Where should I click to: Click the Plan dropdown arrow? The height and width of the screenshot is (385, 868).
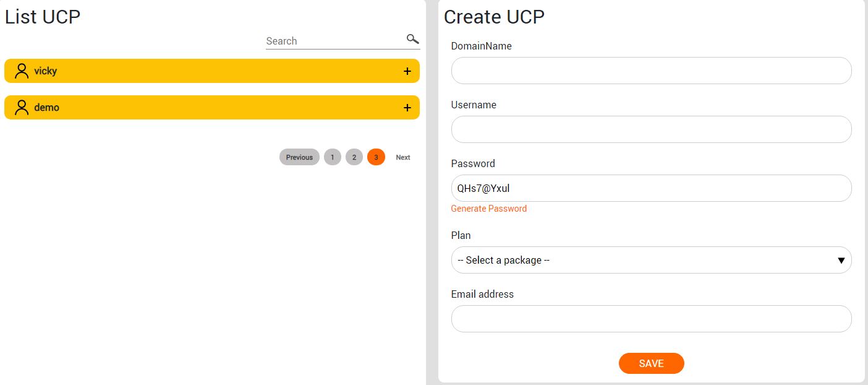[x=841, y=261]
